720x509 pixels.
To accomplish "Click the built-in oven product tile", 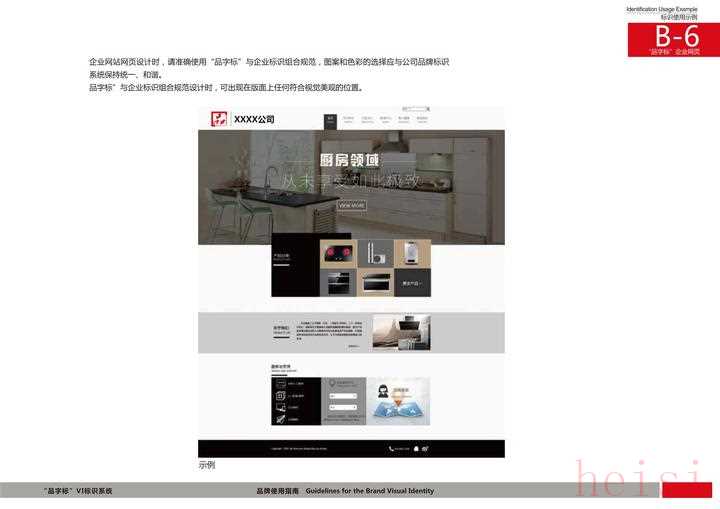I will (x=338, y=283).
